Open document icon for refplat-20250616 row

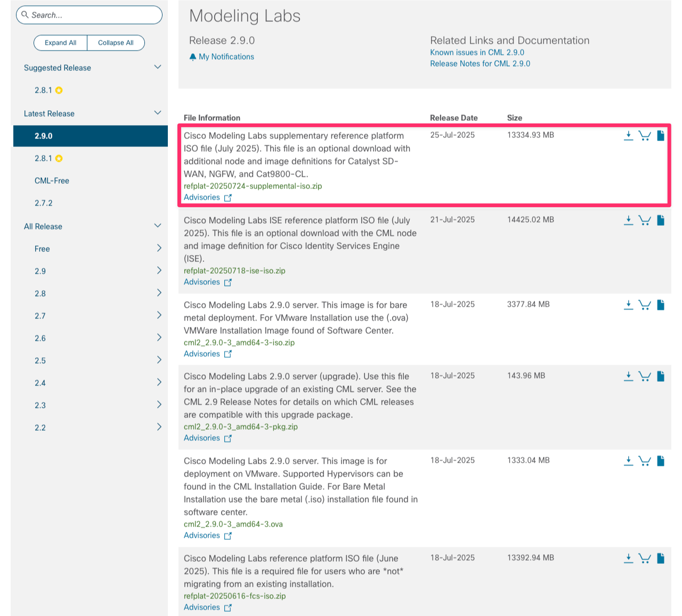point(661,558)
